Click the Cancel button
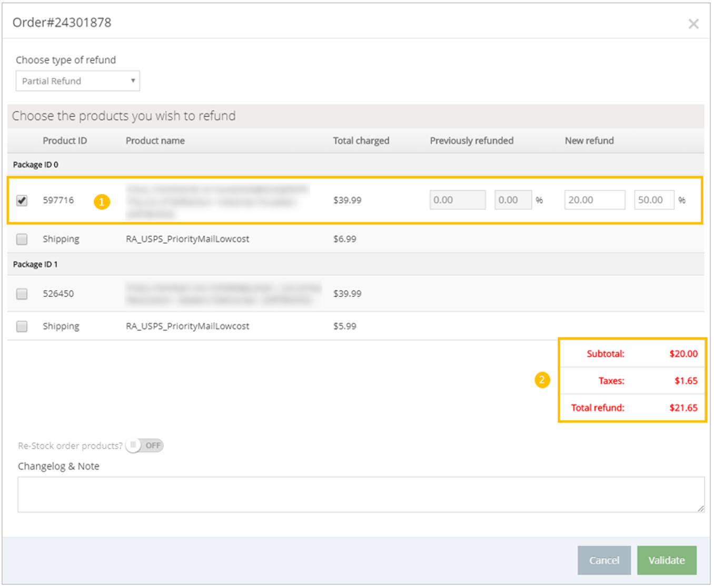 pyautogui.click(x=603, y=560)
